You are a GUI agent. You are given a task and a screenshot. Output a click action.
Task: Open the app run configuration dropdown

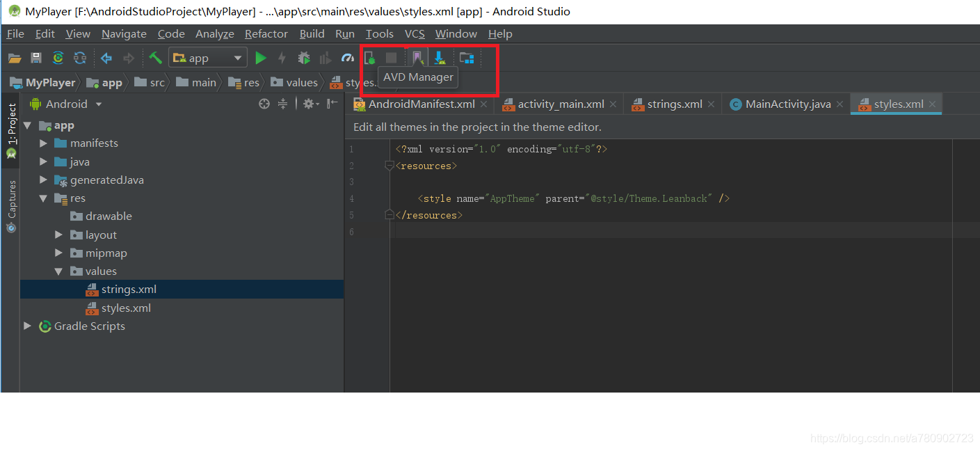point(208,58)
